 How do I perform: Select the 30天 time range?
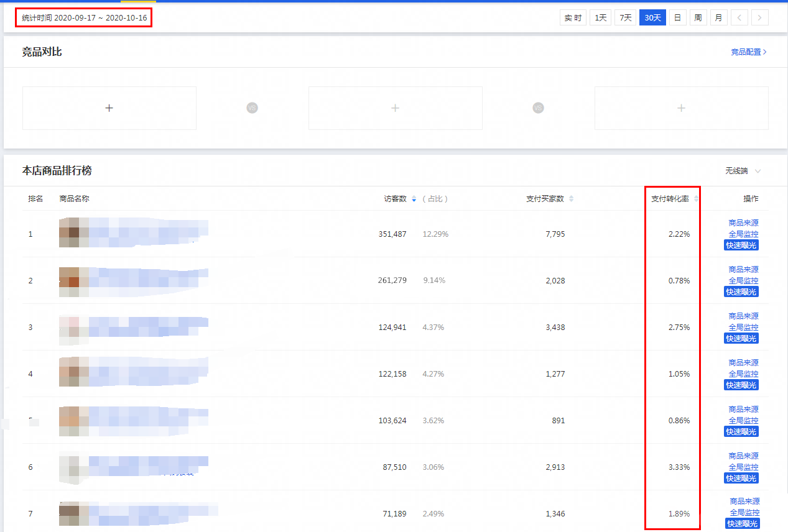652,18
